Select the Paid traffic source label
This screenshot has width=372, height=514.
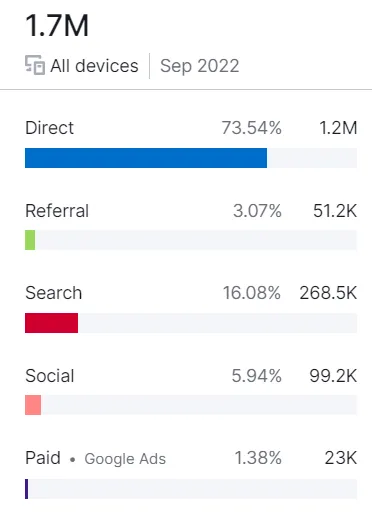(x=43, y=458)
